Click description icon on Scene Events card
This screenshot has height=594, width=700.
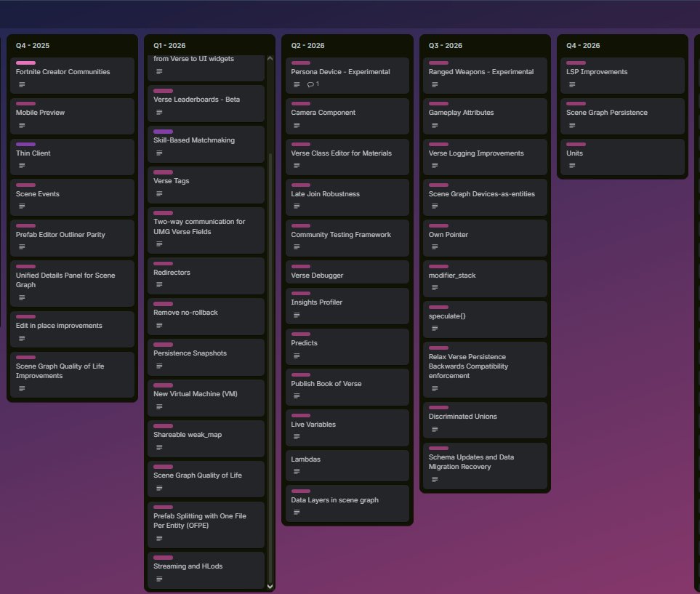click(x=22, y=206)
